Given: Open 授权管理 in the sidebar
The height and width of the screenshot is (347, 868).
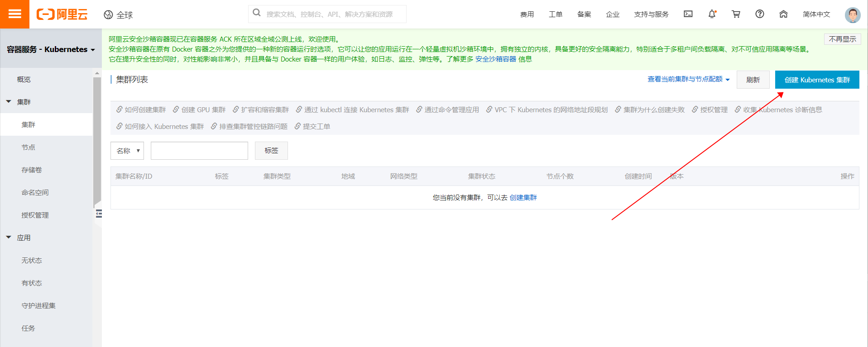Looking at the screenshot, I should click(35, 215).
